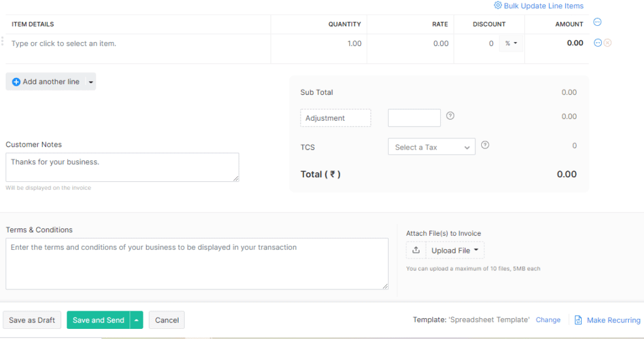The image size is (644, 339).
Task: Focus the adjustment amount input box
Action: click(414, 118)
